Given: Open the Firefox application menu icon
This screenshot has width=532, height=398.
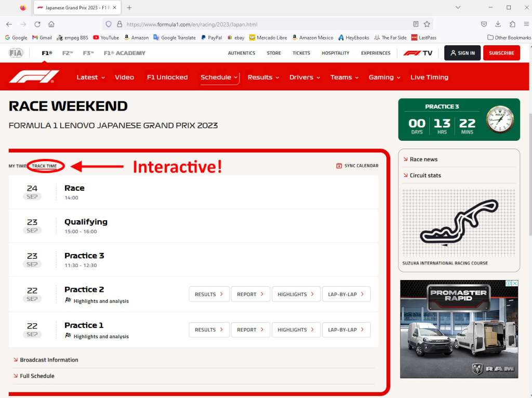Looking at the screenshot, I should coord(526,24).
